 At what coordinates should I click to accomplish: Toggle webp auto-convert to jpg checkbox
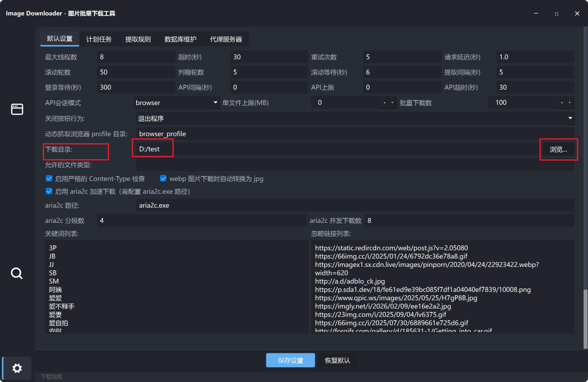163,178
